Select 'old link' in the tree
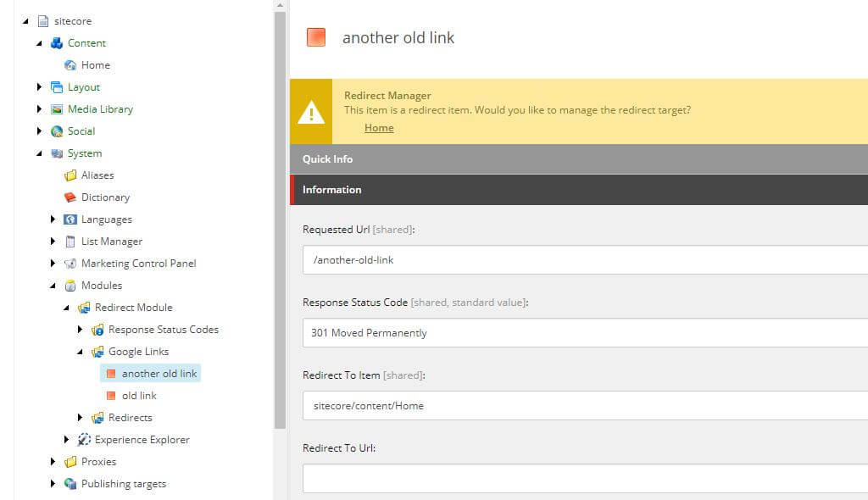The image size is (868, 500). pyautogui.click(x=140, y=396)
